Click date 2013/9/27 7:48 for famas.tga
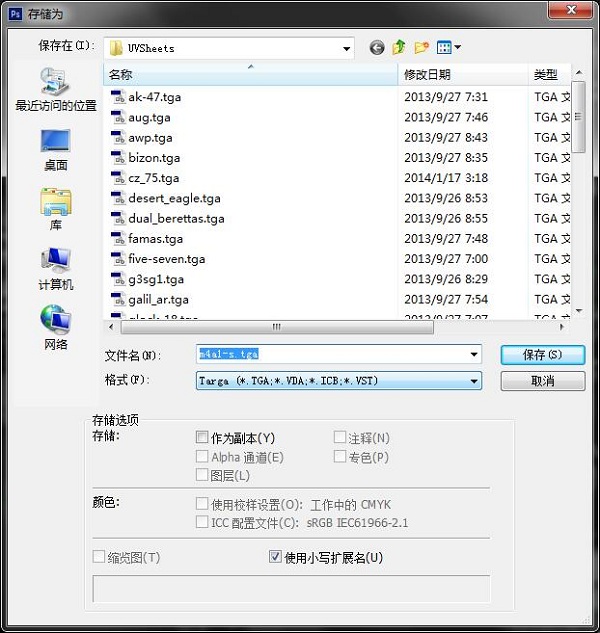This screenshot has width=600, height=633. 446,238
